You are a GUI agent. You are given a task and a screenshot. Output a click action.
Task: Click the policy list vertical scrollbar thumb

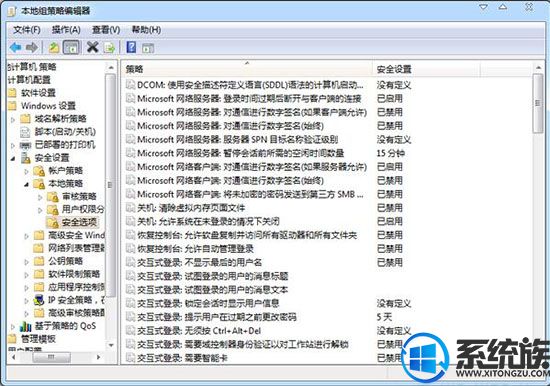coord(538,103)
